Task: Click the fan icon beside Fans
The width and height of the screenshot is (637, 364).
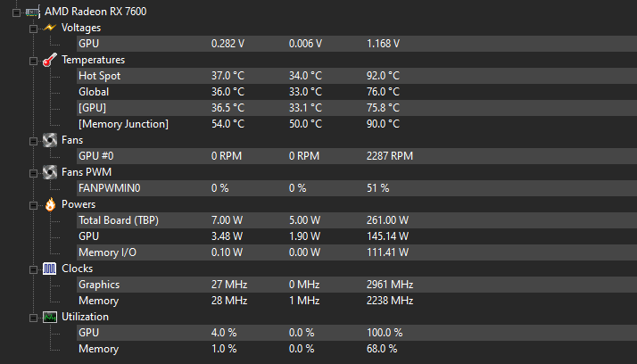Action: [49, 140]
